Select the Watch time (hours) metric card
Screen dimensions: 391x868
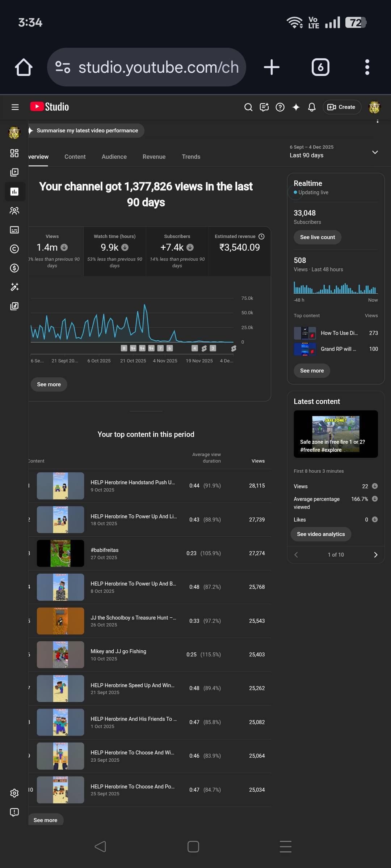click(x=114, y=251)
